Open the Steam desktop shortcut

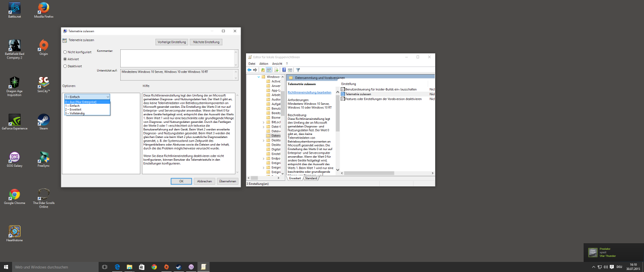pos(44,121)
